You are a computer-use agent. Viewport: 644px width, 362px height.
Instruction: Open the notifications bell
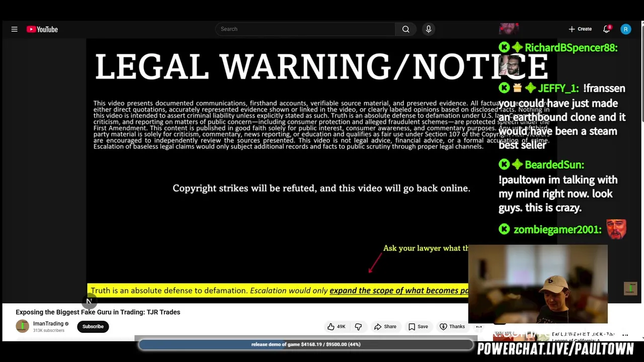[x=607, y=29]
